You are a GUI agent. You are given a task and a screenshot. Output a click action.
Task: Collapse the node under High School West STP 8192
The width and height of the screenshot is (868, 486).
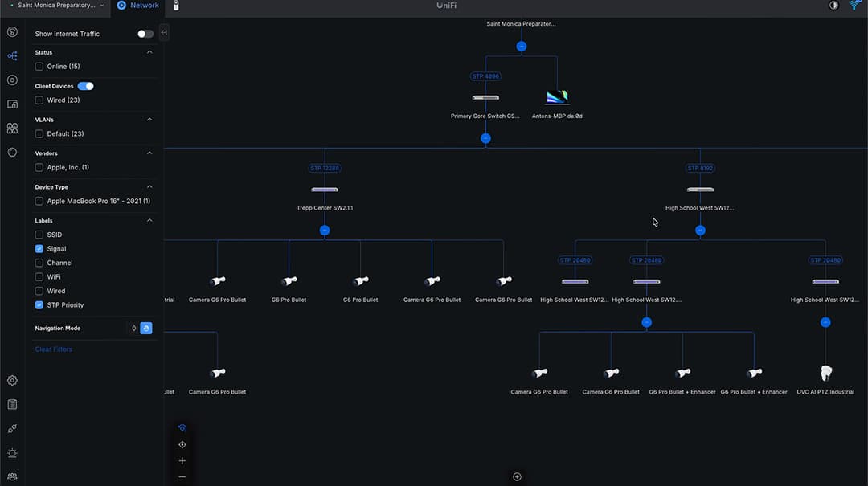coord(700,231)
